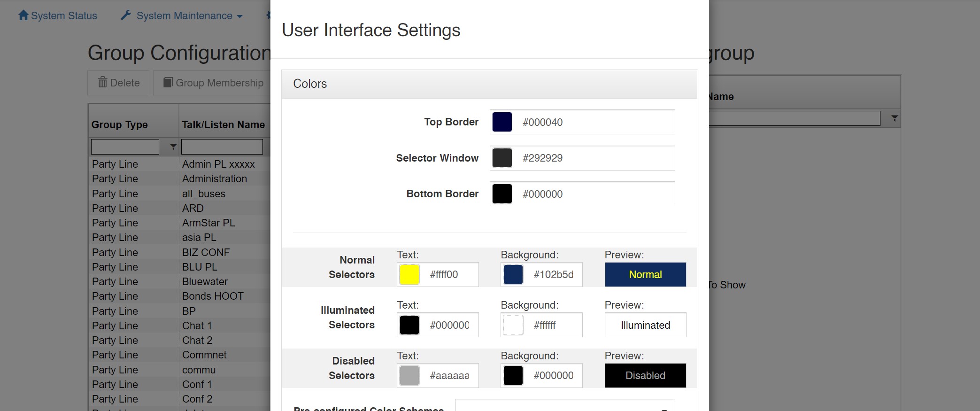The height and width of the screenshot is (411, 980).
Task: Click the Illuminated preview button
Action: click(645, 325)
